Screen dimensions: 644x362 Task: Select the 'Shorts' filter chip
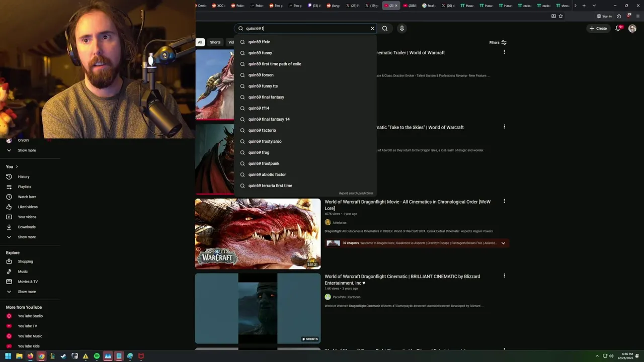(x=215, y=42)
